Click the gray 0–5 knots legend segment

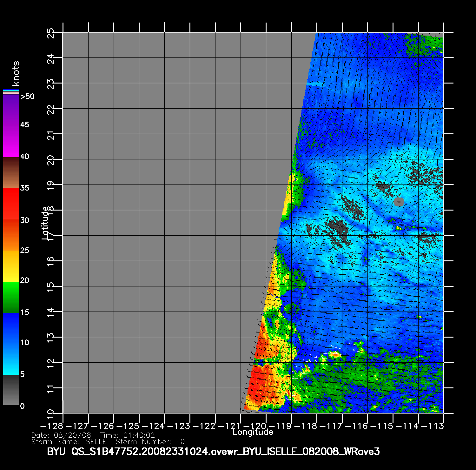[x=11, y=390]
